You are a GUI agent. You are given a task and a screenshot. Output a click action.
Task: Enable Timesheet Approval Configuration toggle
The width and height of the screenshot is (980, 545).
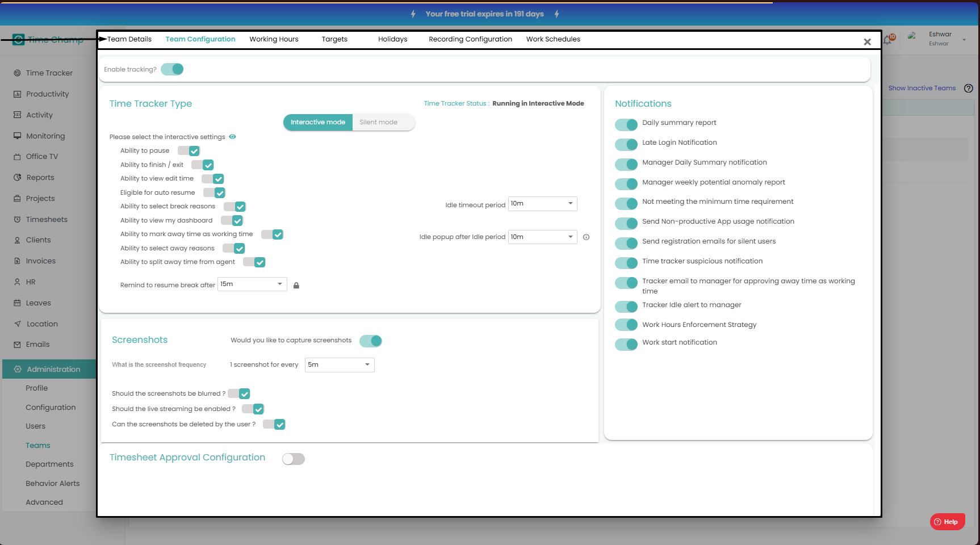[x=294, y=459]
